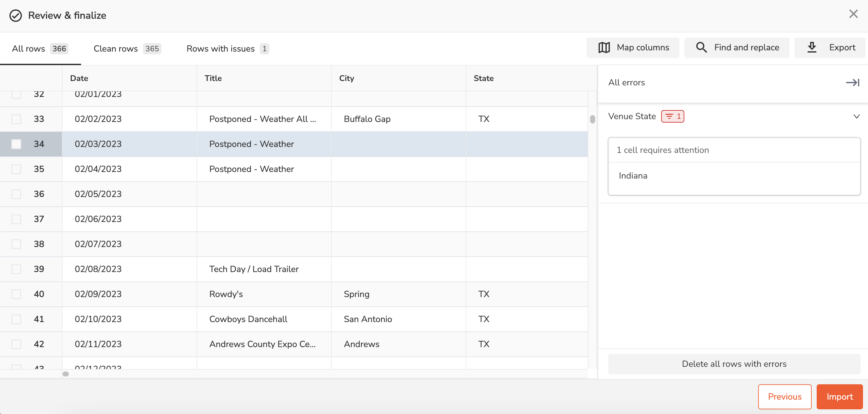Select row 35 checkbox
Viewport: 868px width, 414px height.
(x=16, y=169)
